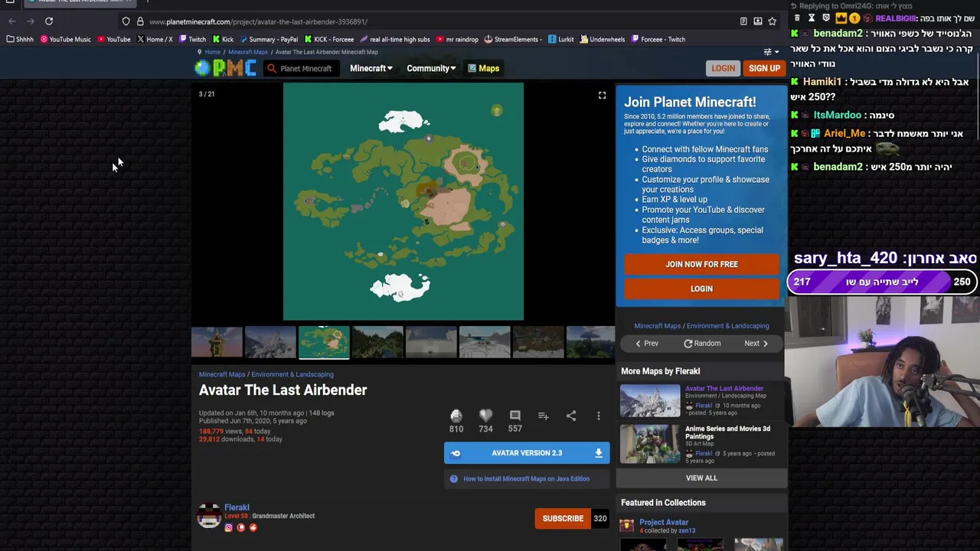Click the Flerakl author name

point(237,507)
